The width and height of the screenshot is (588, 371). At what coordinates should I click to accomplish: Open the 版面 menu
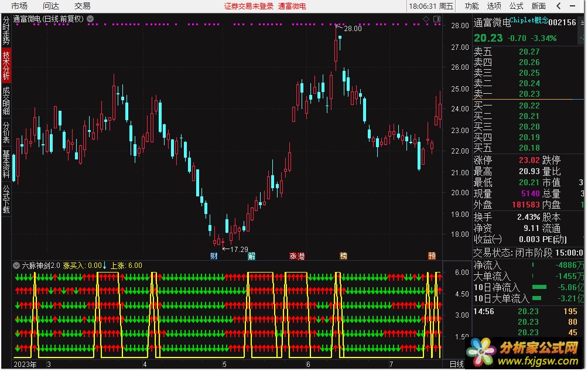[x=538, y=6]
